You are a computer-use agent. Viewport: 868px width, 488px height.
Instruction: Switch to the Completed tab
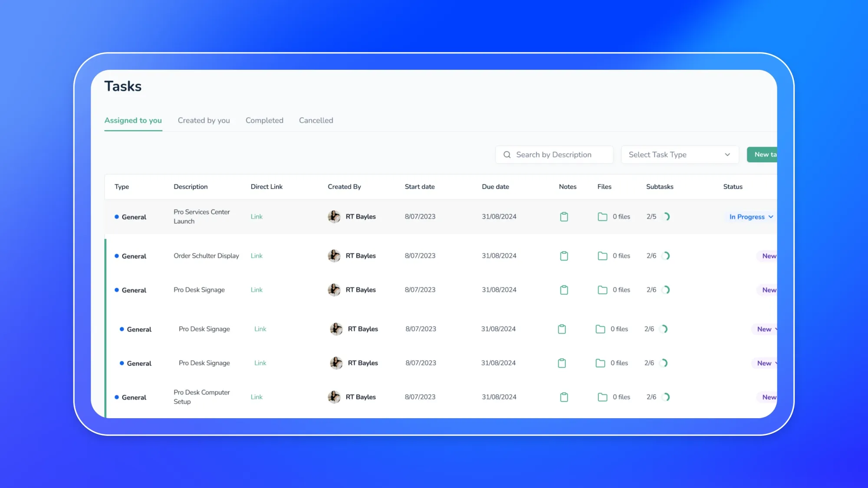coord(264,120)
